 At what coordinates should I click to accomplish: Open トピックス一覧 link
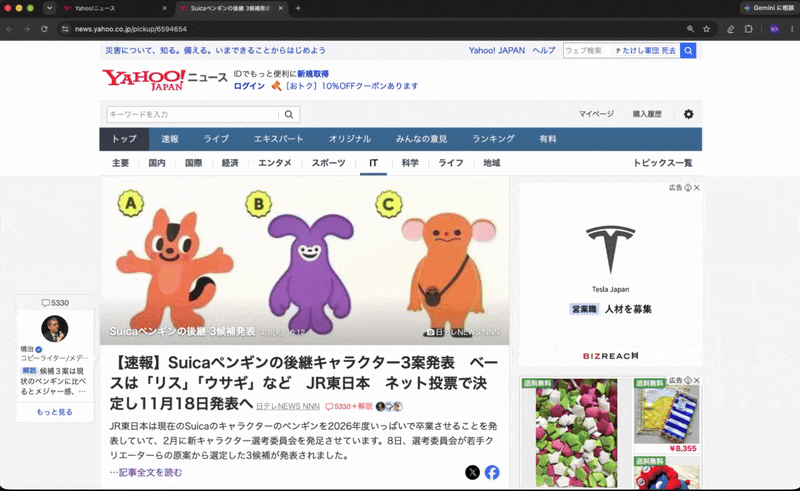coord(663,163)
